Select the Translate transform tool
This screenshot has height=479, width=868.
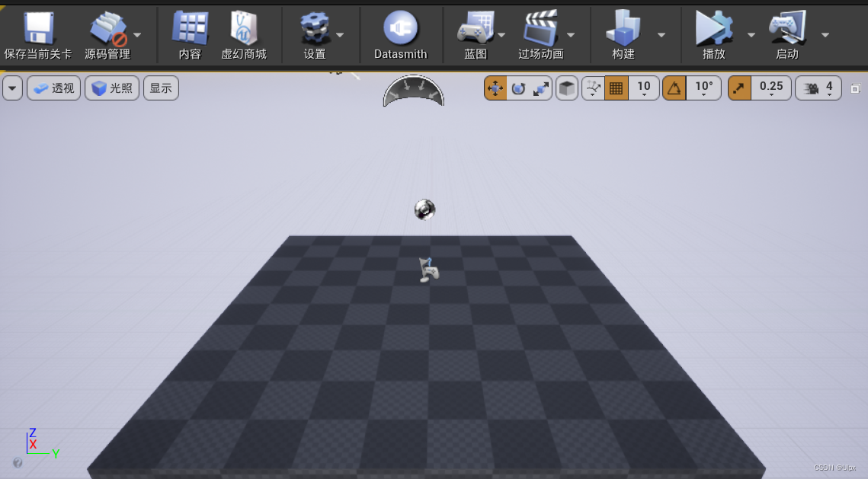click(x=496, y=88)
